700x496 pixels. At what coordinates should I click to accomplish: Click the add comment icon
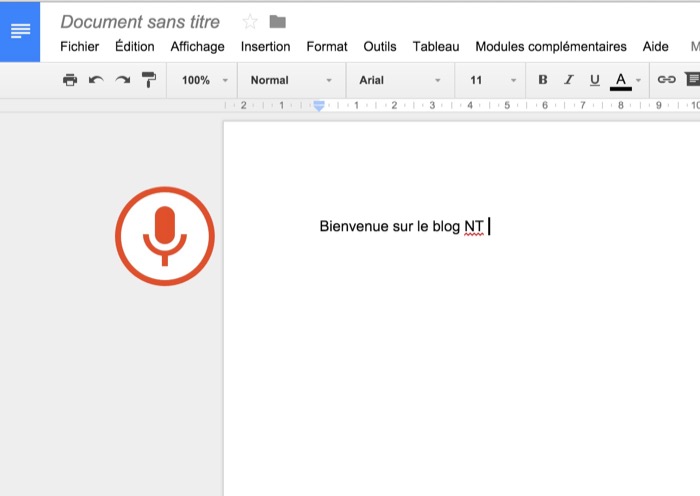[692, 80]
